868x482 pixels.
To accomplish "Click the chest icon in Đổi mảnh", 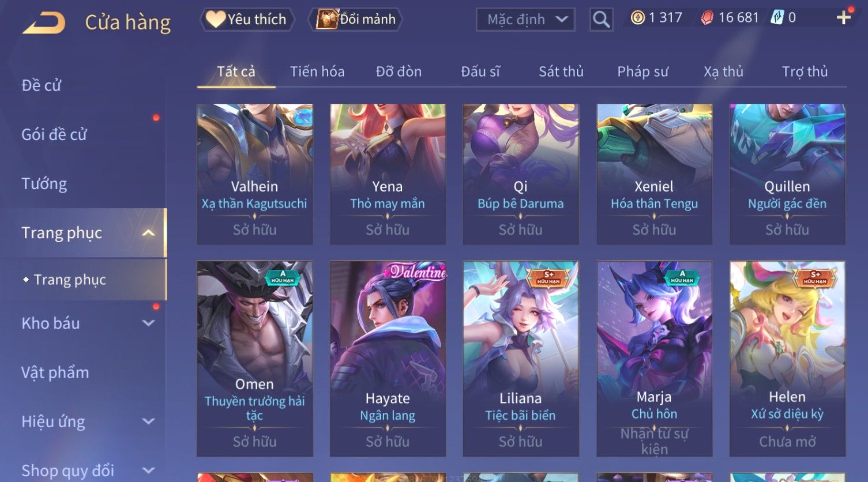I will pyautogui.click(x=327, y=19).
